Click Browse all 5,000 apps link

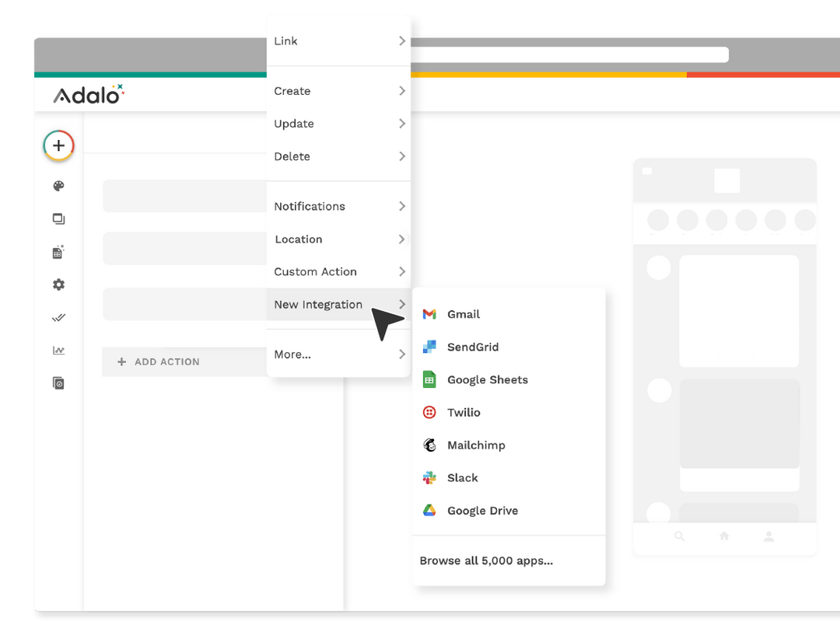(485, 560)
